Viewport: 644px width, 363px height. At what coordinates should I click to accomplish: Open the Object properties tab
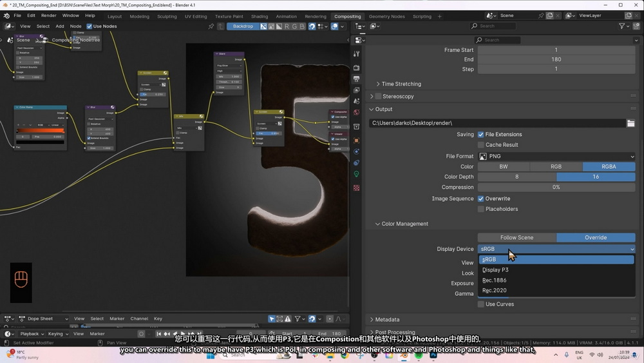pyautogui.click(x=357, y=141)
